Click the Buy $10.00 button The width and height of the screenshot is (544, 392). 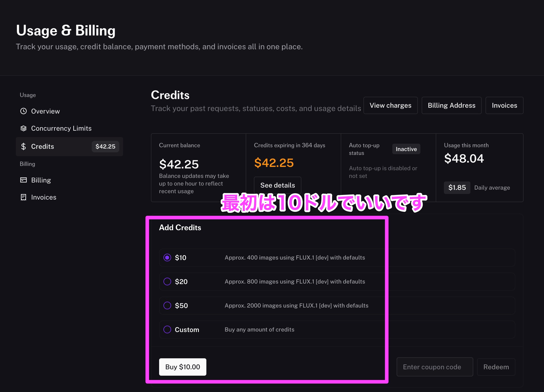click(183, 367)
